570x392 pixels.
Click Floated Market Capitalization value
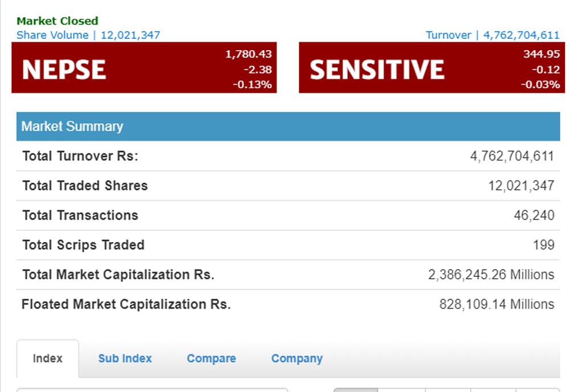[x=496, y=304]
